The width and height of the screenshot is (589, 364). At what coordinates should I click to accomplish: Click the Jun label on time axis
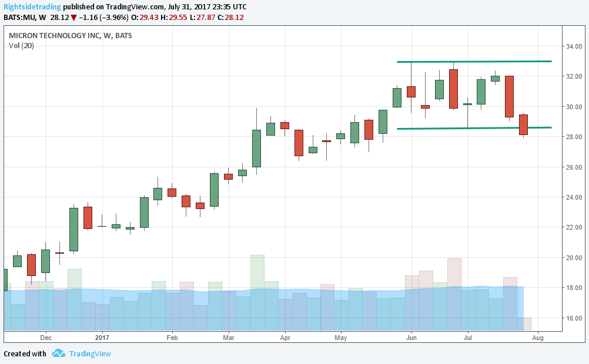[411, 338]
